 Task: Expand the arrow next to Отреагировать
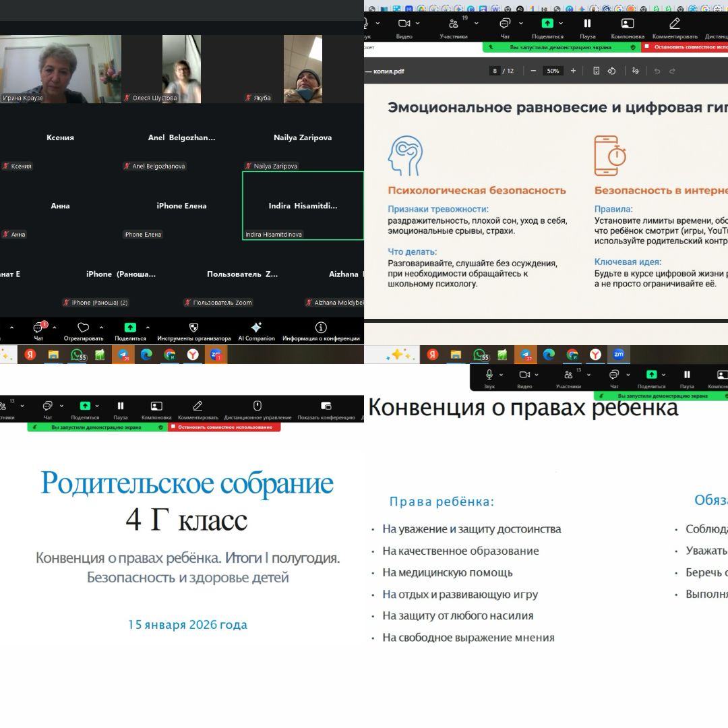(101, 328)
